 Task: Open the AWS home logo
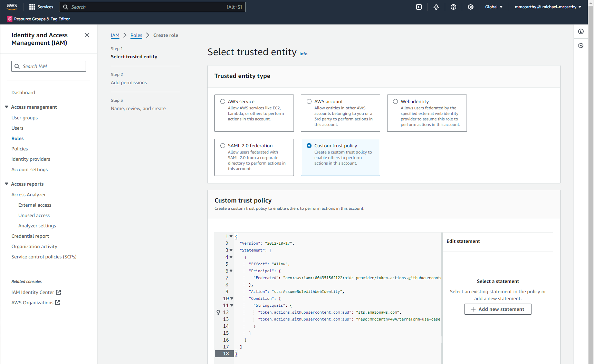(x=12, y=7)
